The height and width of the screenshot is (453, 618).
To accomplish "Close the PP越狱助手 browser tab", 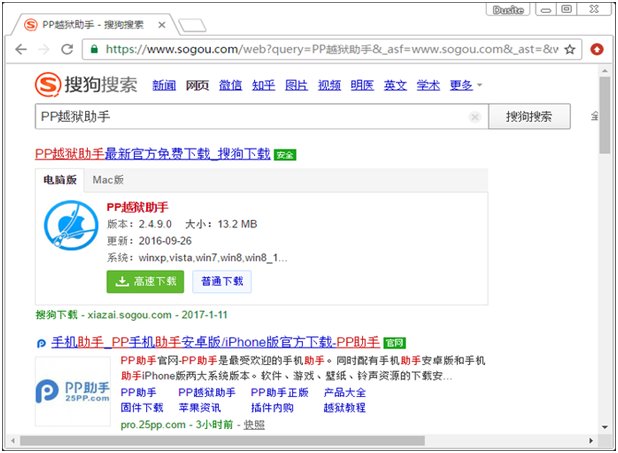I will click(x=162, y=25).
